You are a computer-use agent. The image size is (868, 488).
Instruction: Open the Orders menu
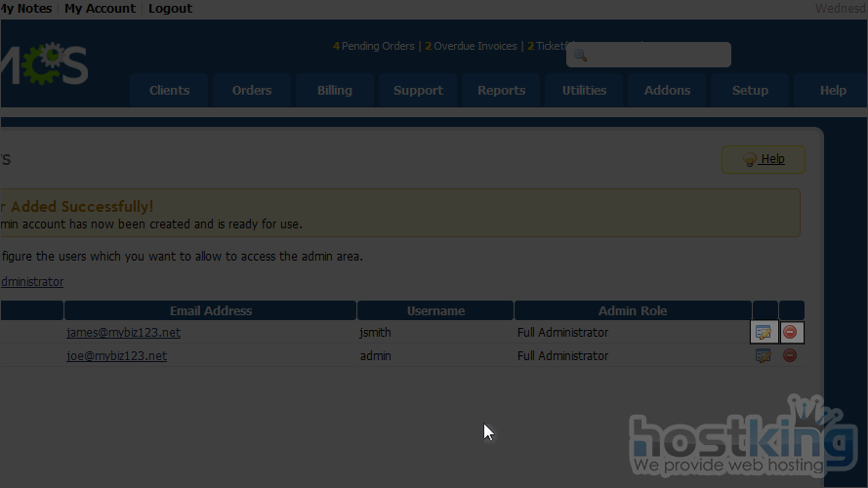click(252, 91)
